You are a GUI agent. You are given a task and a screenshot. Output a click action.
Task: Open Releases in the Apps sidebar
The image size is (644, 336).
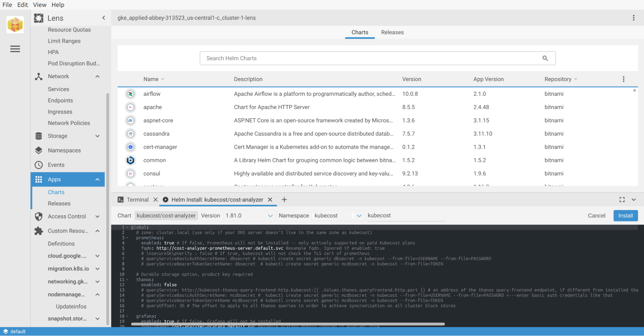coord(59,203)
